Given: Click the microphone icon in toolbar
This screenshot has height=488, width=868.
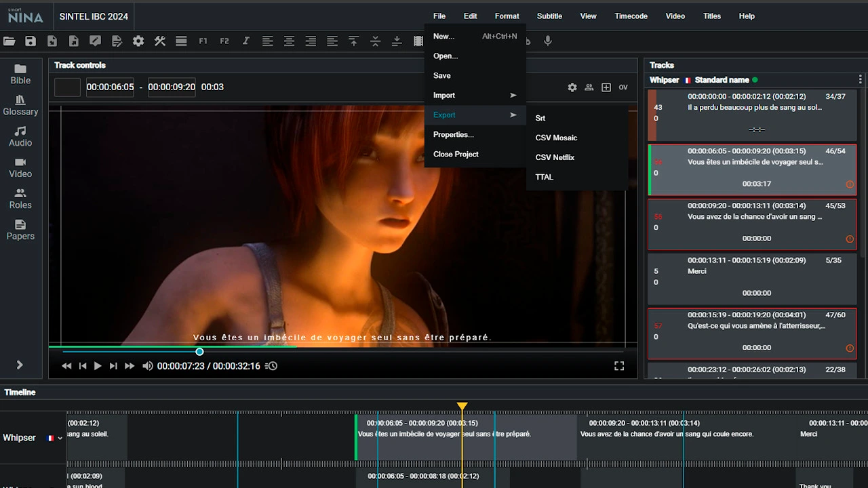Looking at the screenshot, I should tap(548, 41).
